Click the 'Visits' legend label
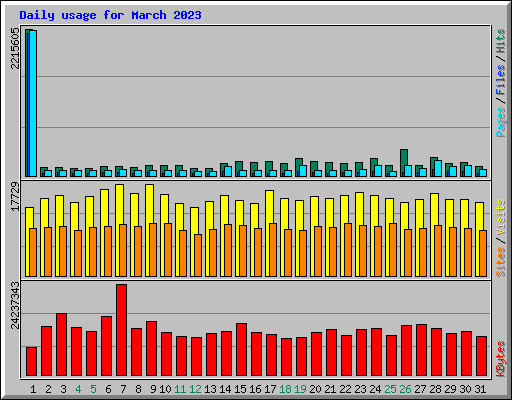Screen dimensions: 512x400 click(x=501, y=217)
